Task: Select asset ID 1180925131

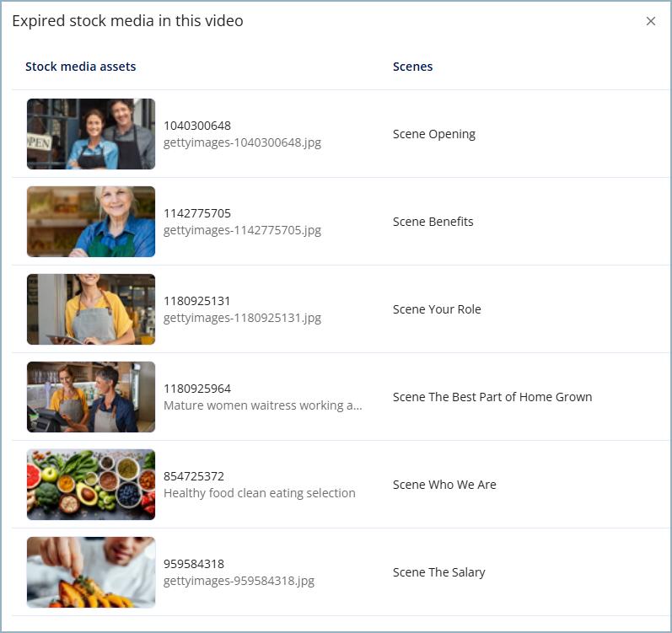Action: pyautogui.click(x=197, y=301)
